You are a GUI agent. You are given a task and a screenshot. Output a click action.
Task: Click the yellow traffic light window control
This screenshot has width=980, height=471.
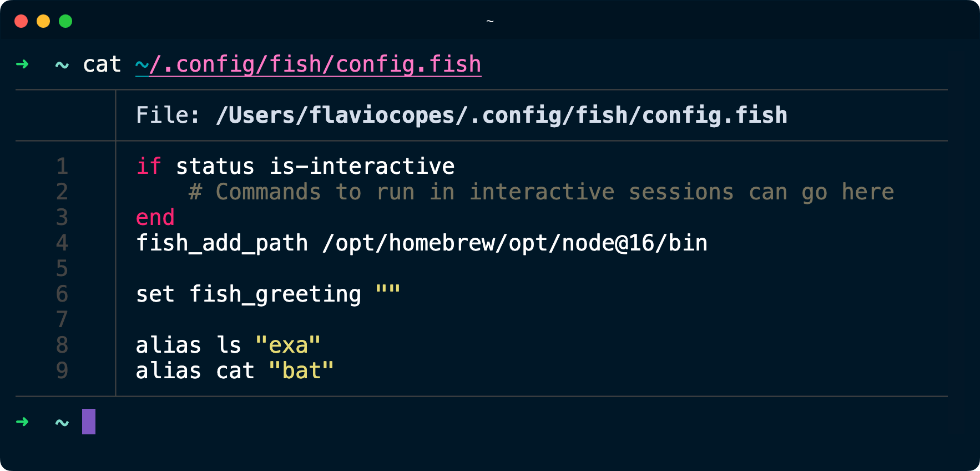(43, 21)
